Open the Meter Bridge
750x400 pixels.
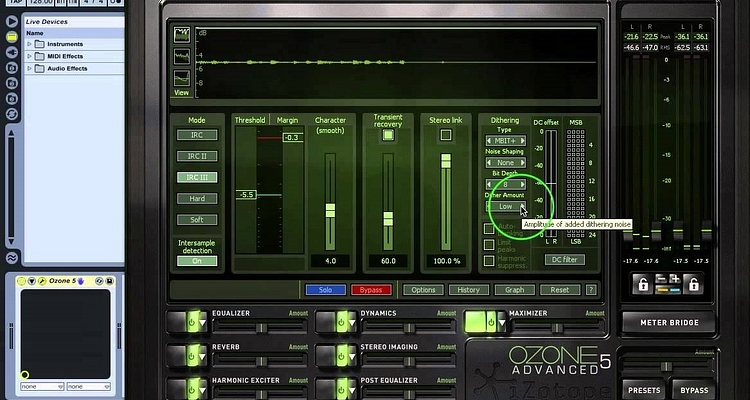point(669,323)
